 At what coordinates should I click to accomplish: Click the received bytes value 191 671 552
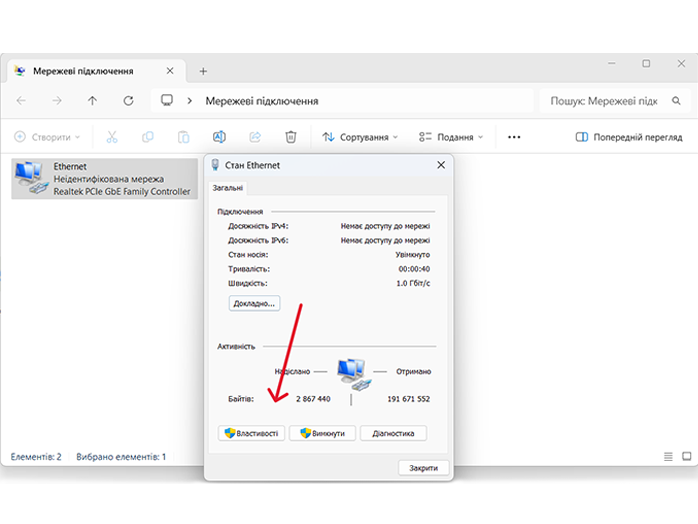pyautogui.click(x=408, y=399)
